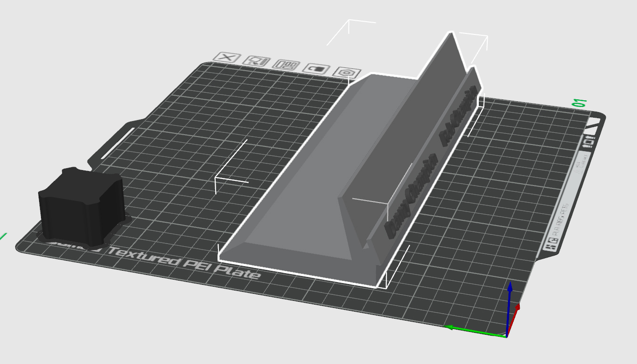Screen dimensions: 637x364
Task: Click the auto-orient plate icon
Action: coord(258,61)
